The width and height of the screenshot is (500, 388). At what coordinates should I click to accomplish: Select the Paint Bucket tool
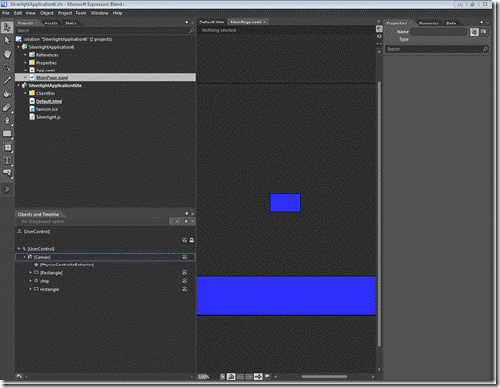coord(7,94)
